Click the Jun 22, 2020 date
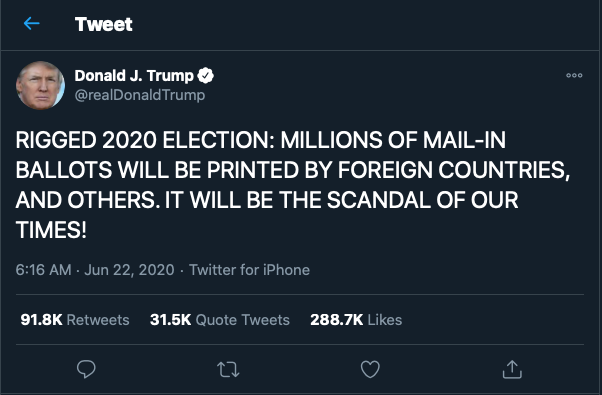602x395 pixels. tap(129, 270)
